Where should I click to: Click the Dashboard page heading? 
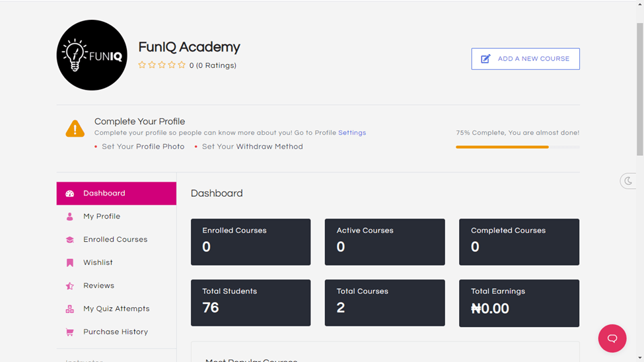coord(217,193)
